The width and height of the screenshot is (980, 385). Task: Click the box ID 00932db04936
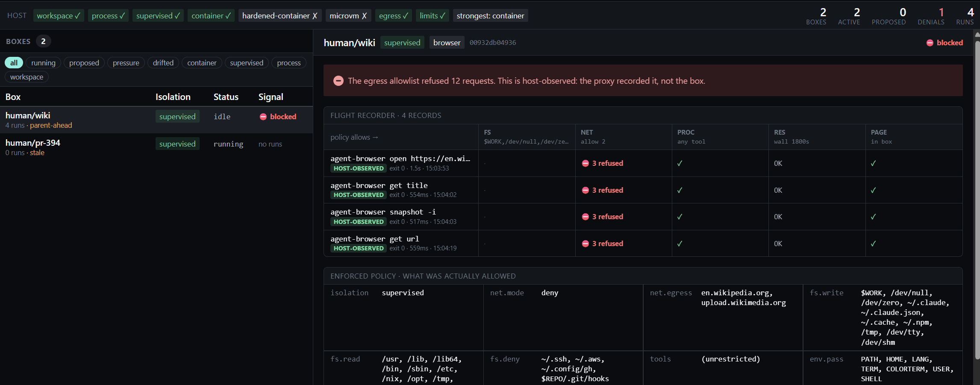(493, 43)
